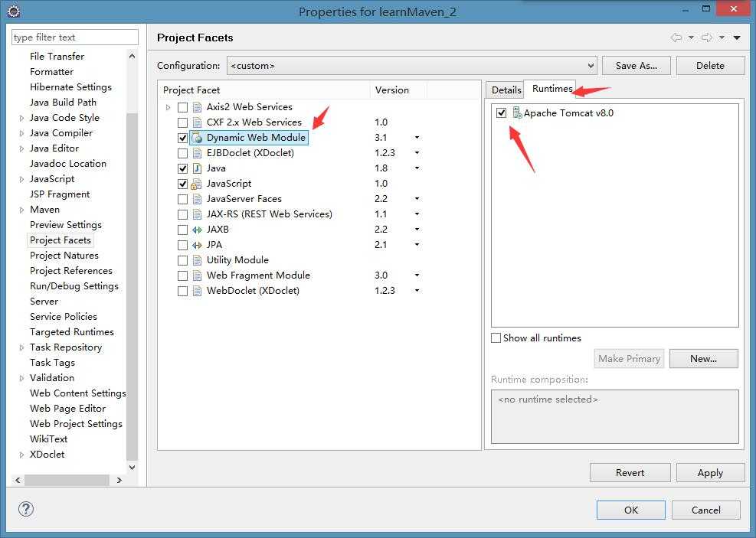Screen dimensions: 756x538
Task: Expand the Axis2 Web Services tree node
Action: pos(168,107)
